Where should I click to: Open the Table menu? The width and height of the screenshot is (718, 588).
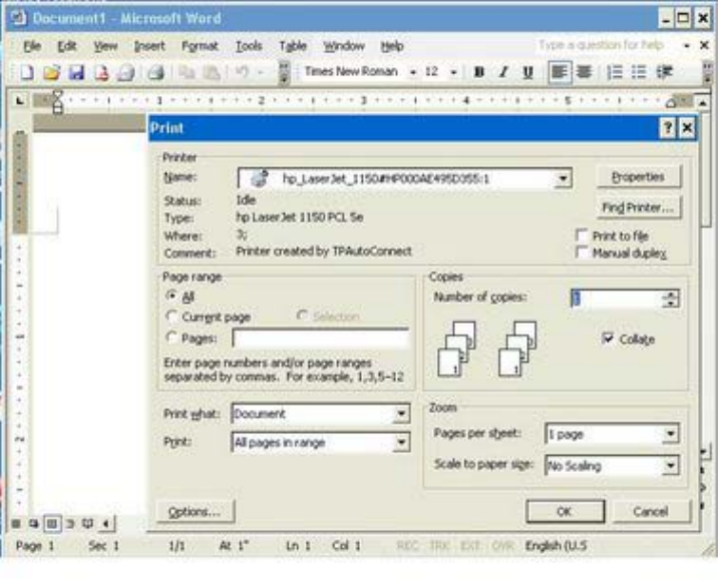pos(293,46)
